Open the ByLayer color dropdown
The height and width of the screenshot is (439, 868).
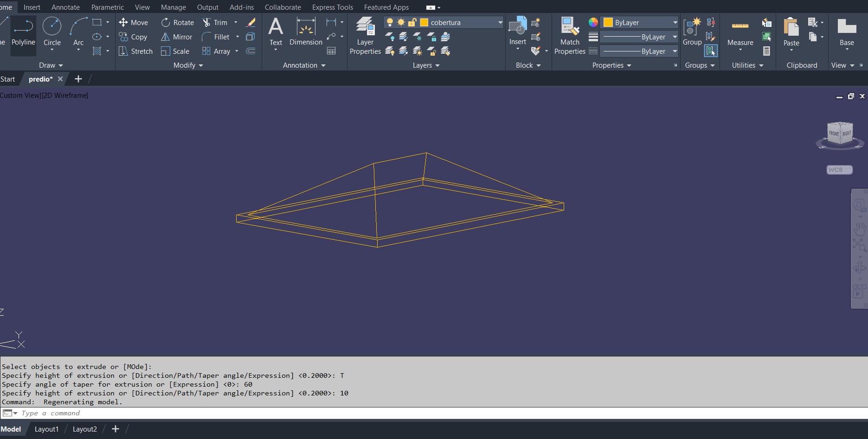pos(675,22)
